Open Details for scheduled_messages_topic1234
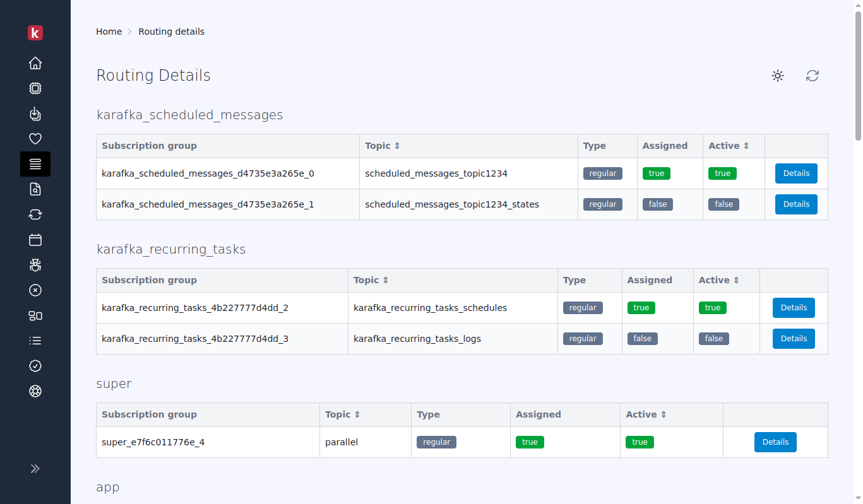 click(x=796, y=173)
